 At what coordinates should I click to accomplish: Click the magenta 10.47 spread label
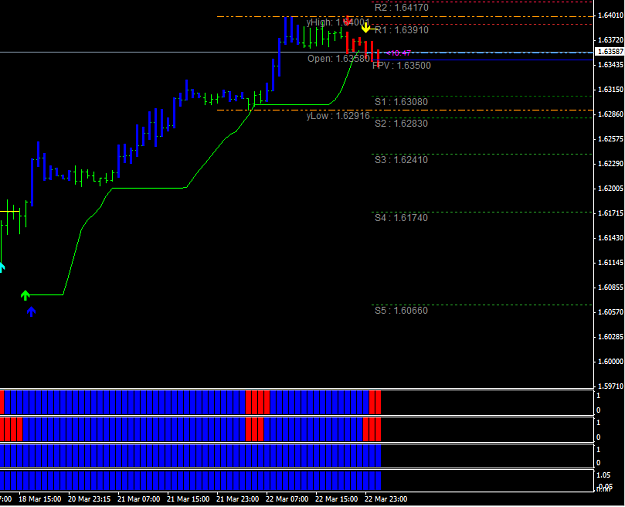[x=399, y=53]
